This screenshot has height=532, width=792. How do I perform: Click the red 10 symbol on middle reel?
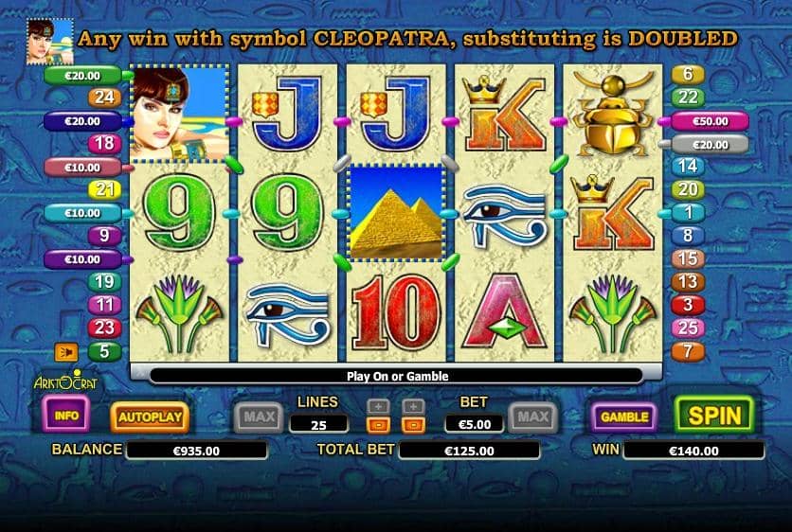[x=396, y=313]
